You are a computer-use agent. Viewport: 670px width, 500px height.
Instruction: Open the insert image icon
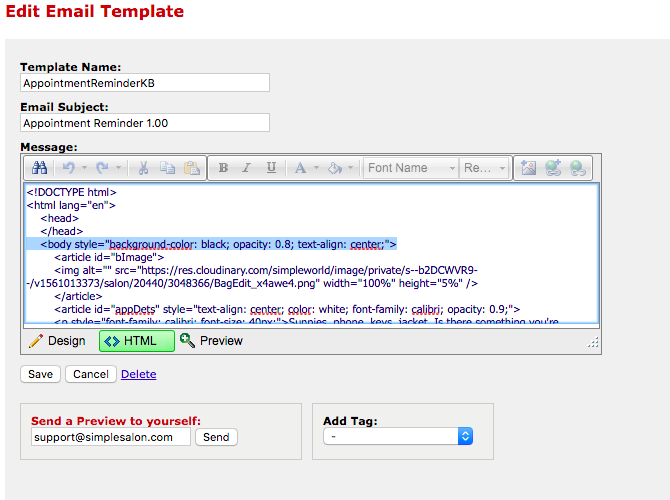[x=529, y=168]
